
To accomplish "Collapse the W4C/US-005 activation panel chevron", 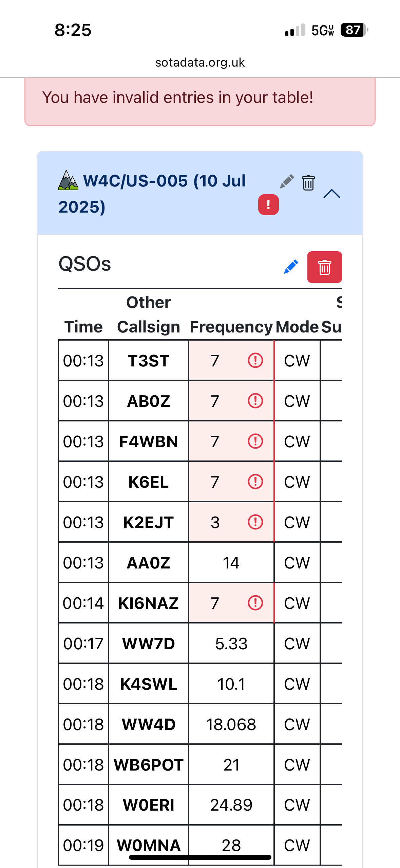I will coord(332,194).
